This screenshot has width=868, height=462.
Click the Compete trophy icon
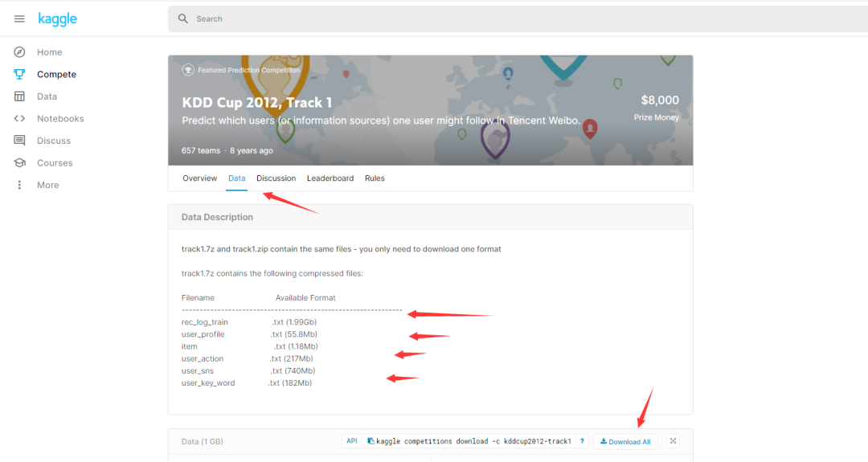(19, 74)
